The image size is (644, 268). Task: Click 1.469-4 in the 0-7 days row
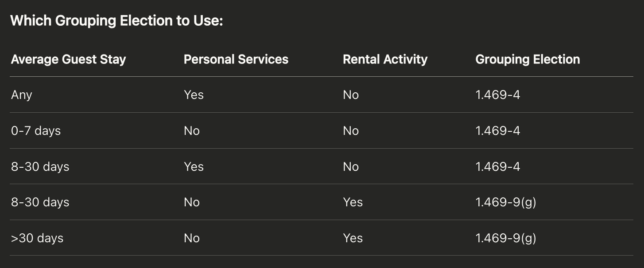[x=497, y=131]
